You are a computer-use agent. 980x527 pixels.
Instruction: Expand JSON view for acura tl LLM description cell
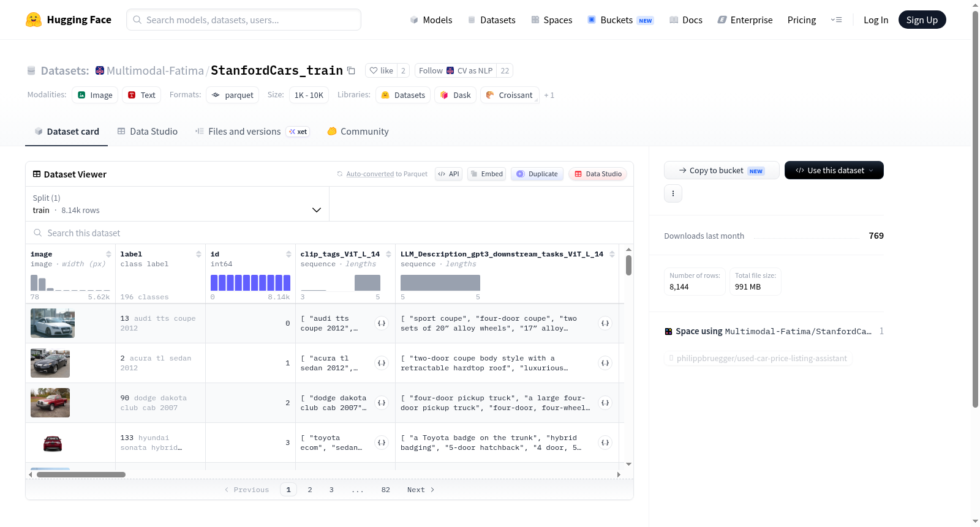coord(605,363)
